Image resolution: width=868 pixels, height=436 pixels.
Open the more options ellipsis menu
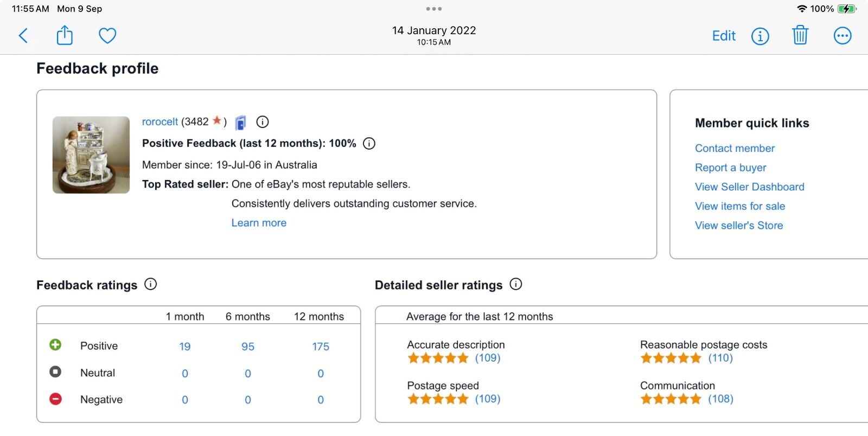[x=843, y=36]
